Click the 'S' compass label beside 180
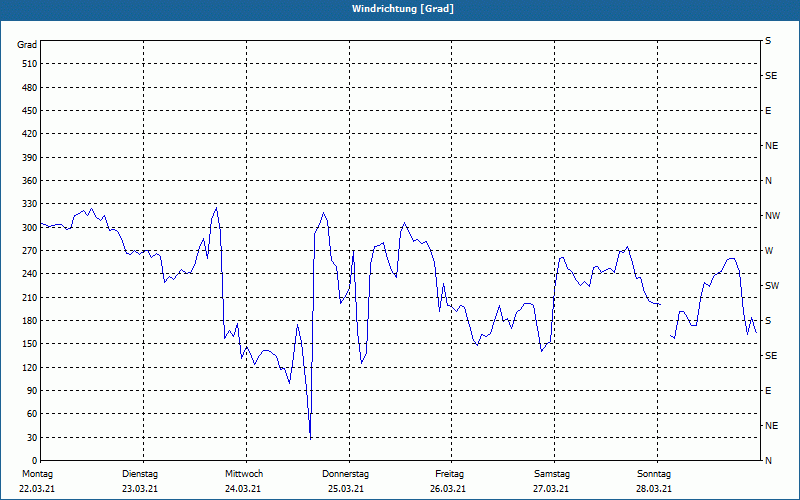Image resolution: width=800 pixels, height=500 pixels. [768, 321]
